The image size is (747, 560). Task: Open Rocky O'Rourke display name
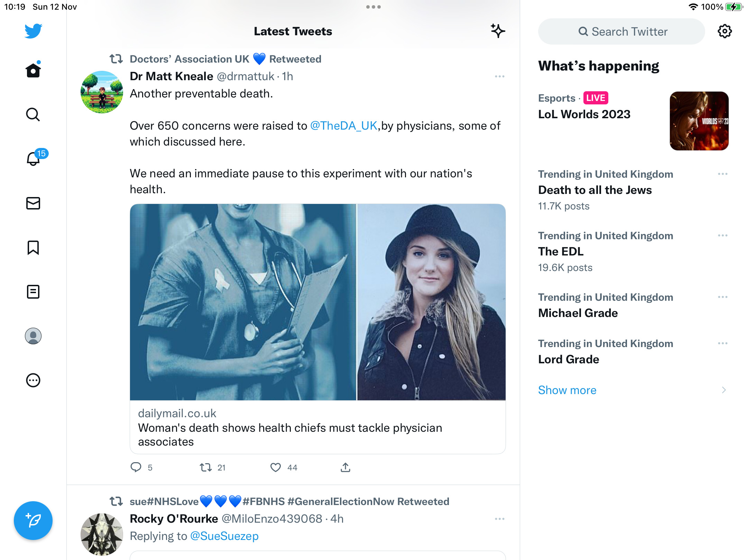174,519
